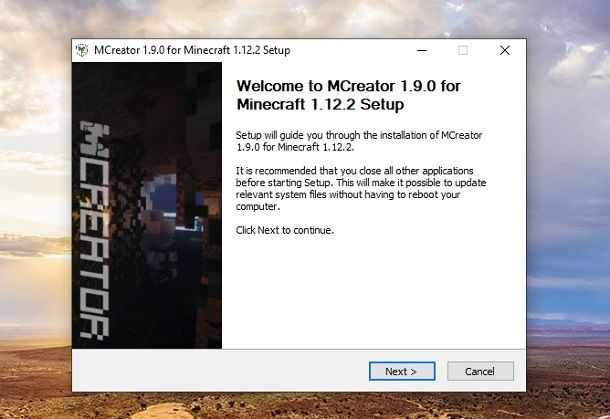
Task: Click the MCreator installer icon in title bar
Action: tap(82, 50)
